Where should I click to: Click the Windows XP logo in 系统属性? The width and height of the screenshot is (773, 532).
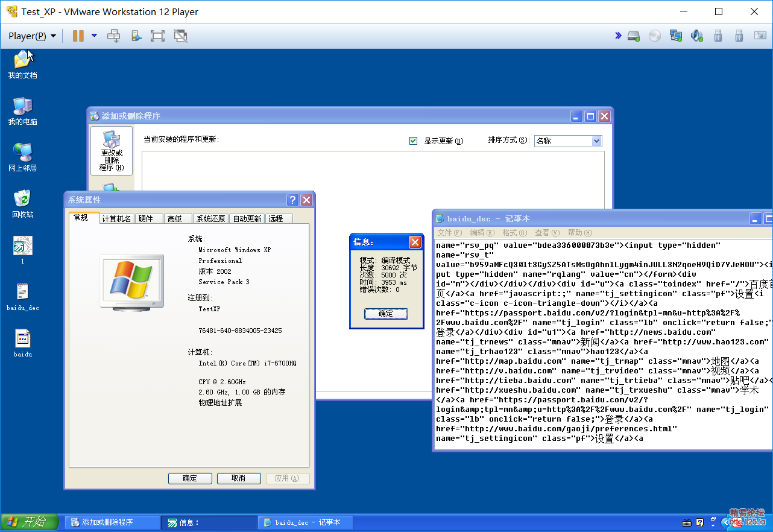(133, 282)
